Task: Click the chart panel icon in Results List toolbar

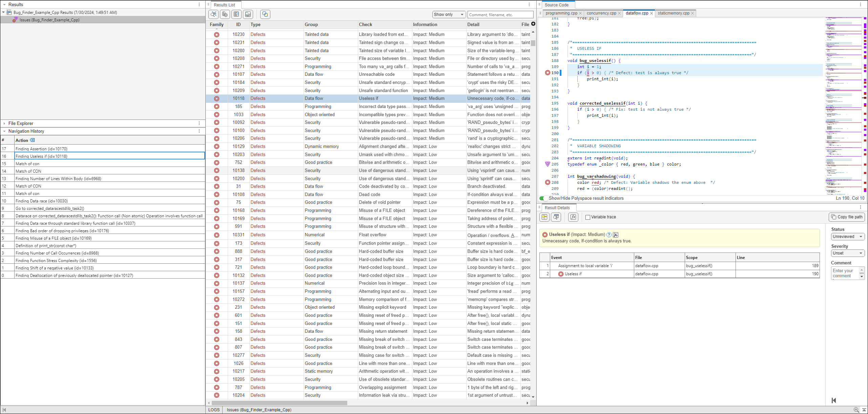Action: (x=248, y=14)
